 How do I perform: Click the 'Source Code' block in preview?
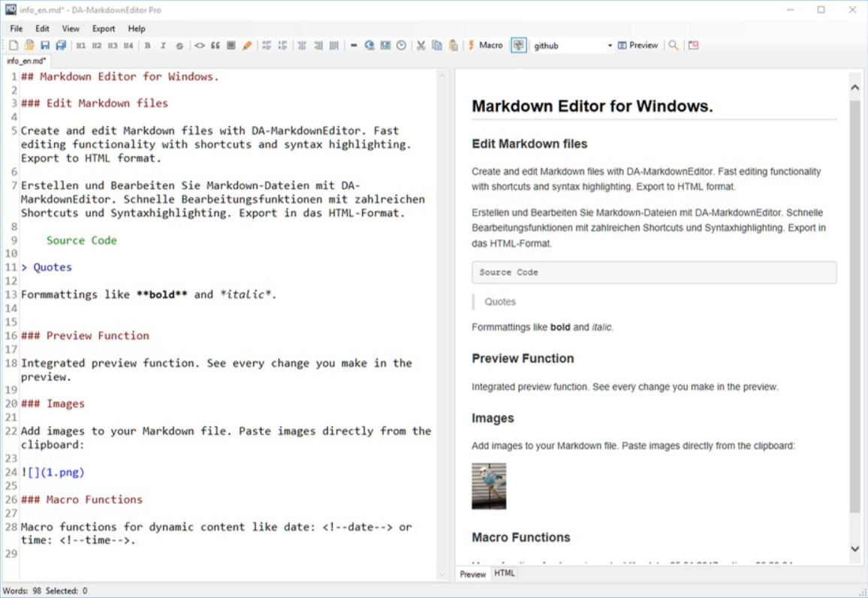click(654, 272)
